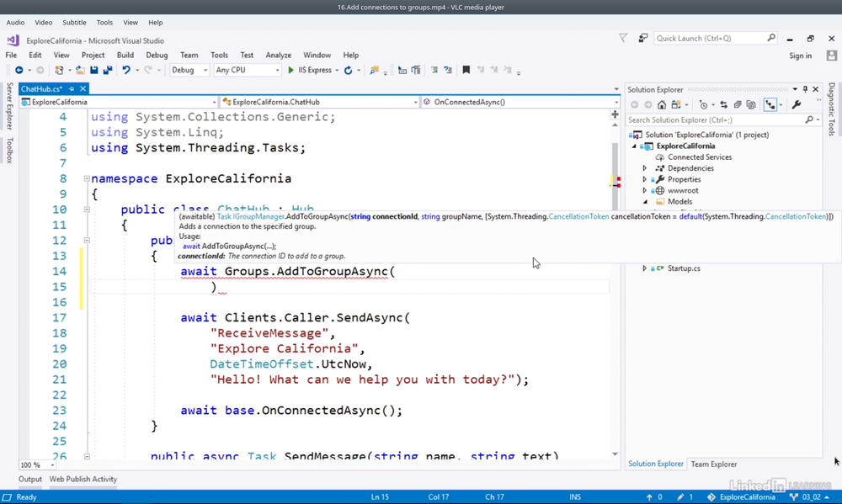842x504 pixels.
Task: Switch to the Team Explorer tab
Action: coord(714,464)
